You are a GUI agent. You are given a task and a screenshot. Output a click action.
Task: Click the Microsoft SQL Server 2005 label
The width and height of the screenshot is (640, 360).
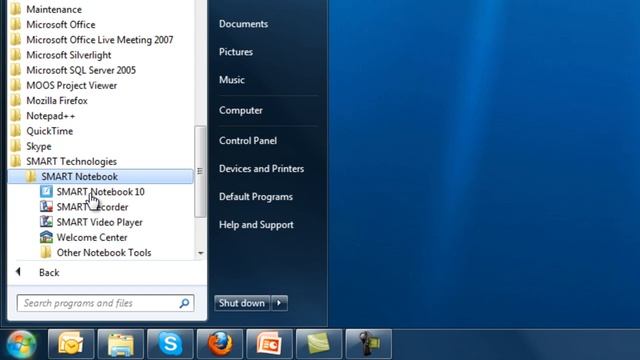81,70
